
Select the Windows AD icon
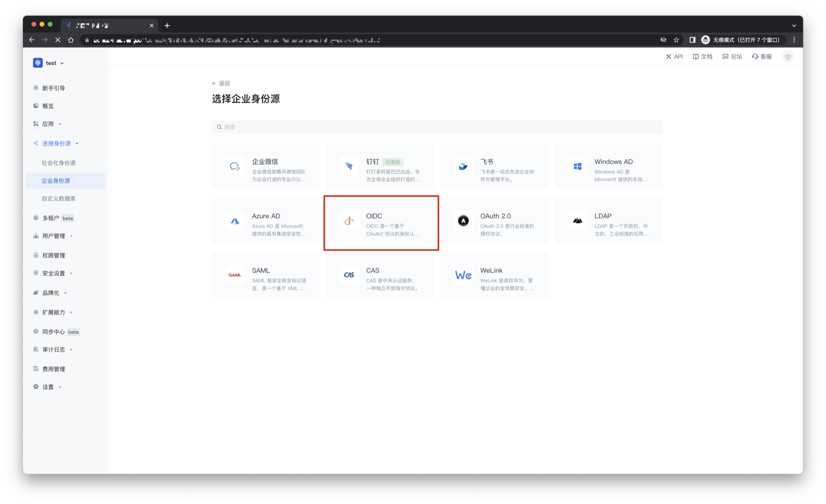(577, 166)
